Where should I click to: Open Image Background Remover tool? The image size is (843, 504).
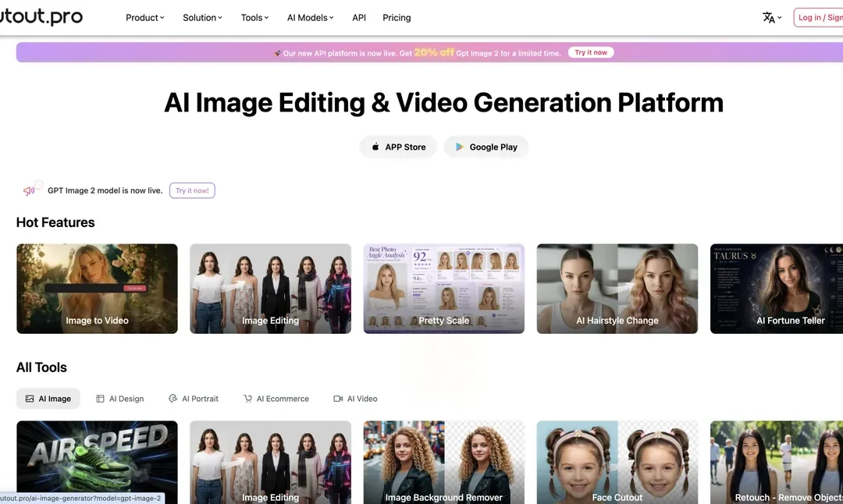click(443, 462)
